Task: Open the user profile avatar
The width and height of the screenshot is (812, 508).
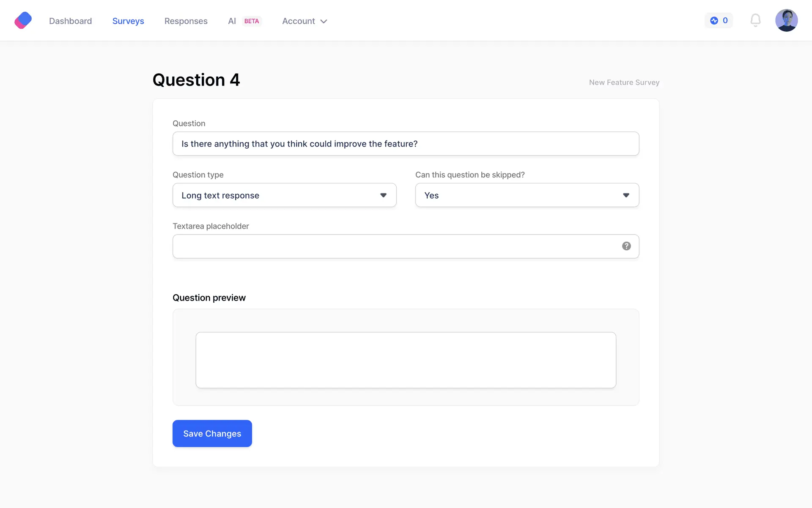Action: 786,20
